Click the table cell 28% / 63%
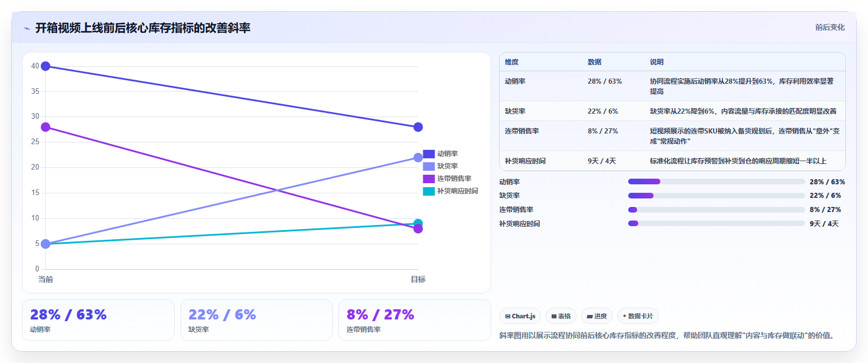Image resolution: width=868 pixels, height=363 pixels. 613,86
